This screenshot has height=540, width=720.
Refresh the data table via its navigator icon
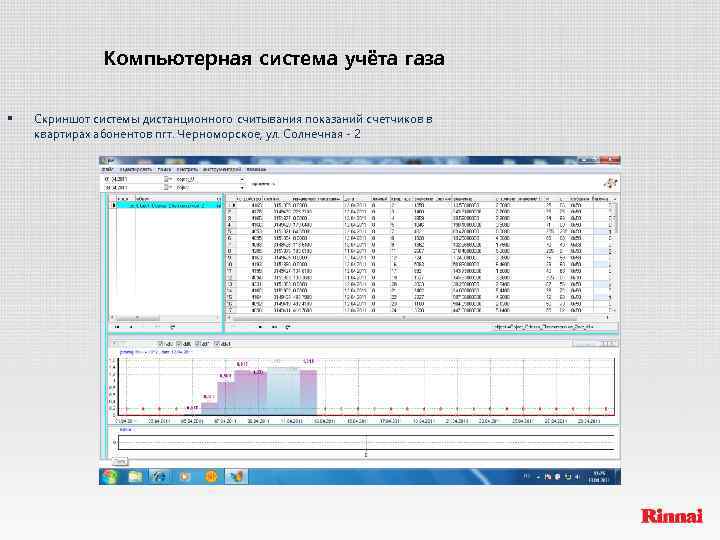[x=287, y=327]
